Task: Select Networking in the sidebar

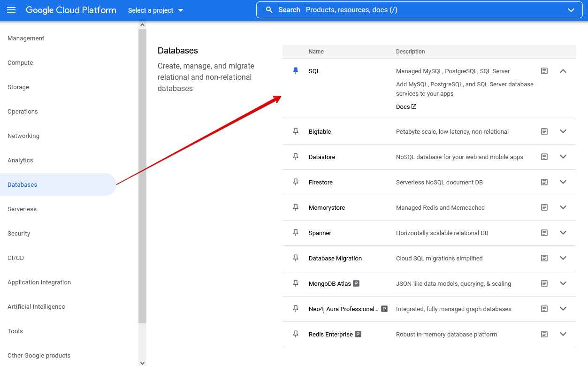Action: [x=23, y=136]
